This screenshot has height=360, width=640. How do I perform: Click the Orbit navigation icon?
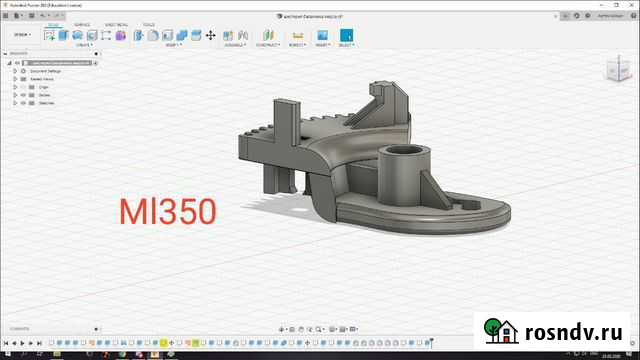click(x=282, y=329)
